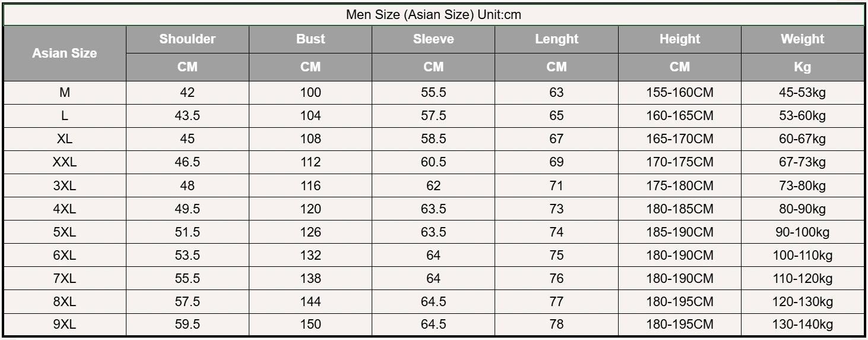This screenshot has height=340, width=868.
Task: Click the 'Men Size (Asian Size) Unit:cm' title
Action: [433, 15]
